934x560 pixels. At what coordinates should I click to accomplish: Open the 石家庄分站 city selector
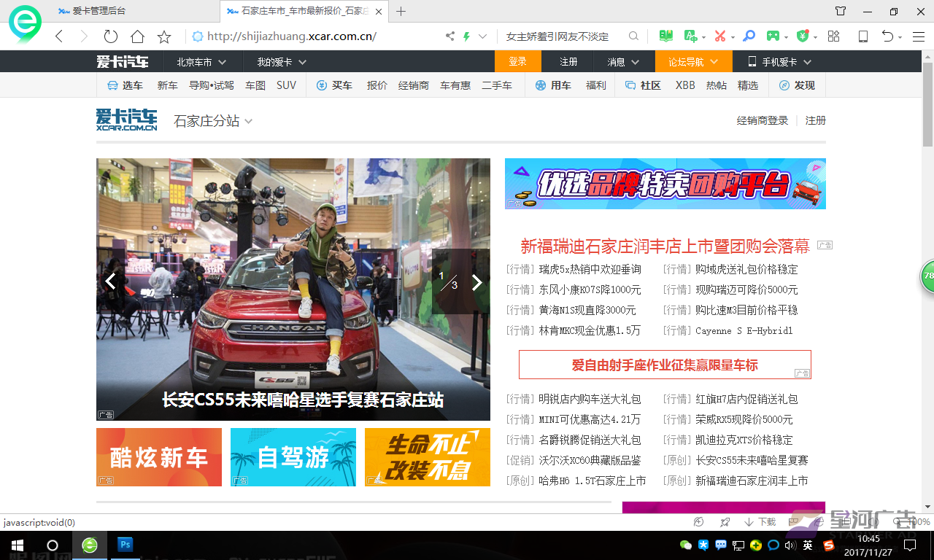tap(213, 121)
